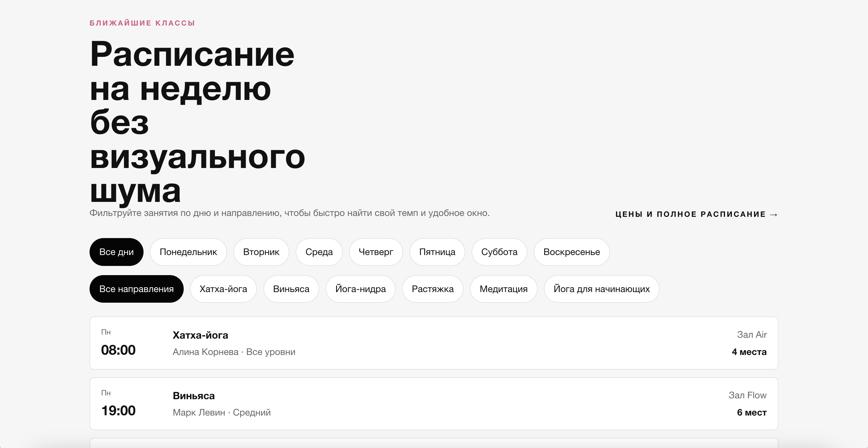Image resolution: width=868 pixels, height=448 pixels.
Task: Select the "Все дни" day filter
Action: click(x=116, y=252)
